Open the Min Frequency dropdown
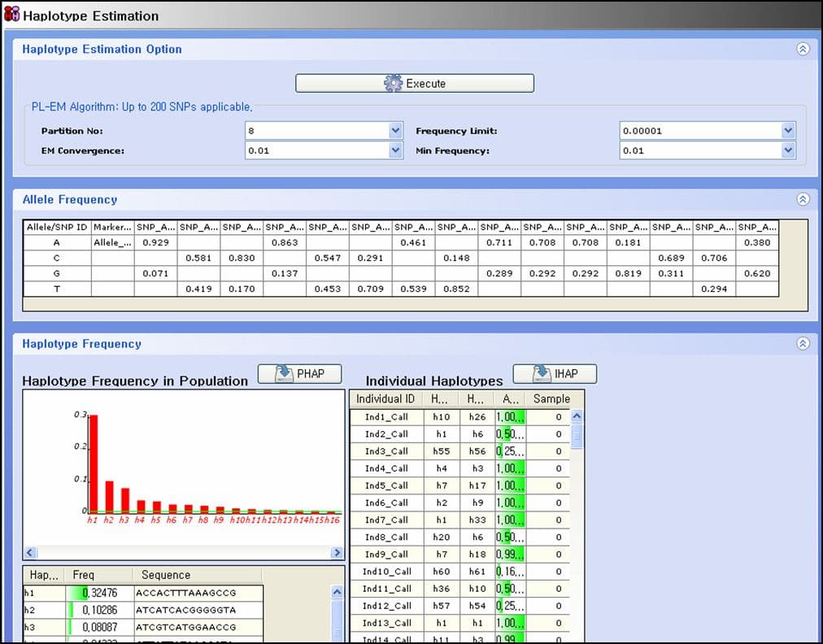The height and width of the screenshot is (644, 823). (x=787, y=150)
